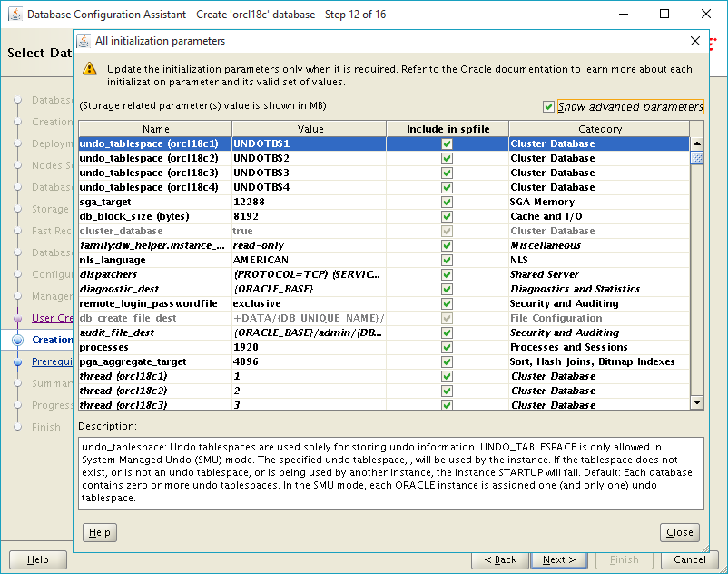Image resolution: width=728 pixels, height=574 pixels.
Task: Toggle spfile checkbox for pga_aggregate_target
Action: pyautogui.click(x=448, y=361)
